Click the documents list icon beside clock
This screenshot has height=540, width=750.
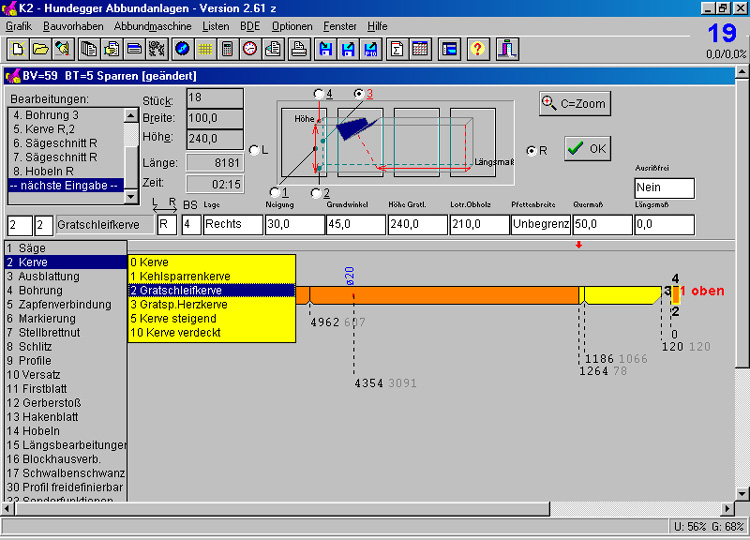point(273,49)
